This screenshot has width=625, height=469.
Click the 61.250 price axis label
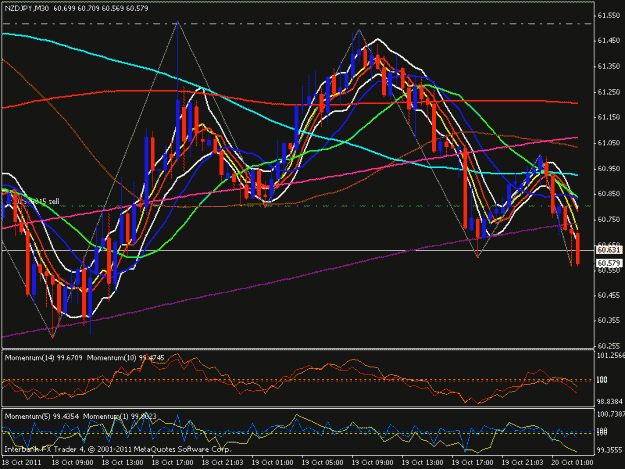[x=609, y=92]
